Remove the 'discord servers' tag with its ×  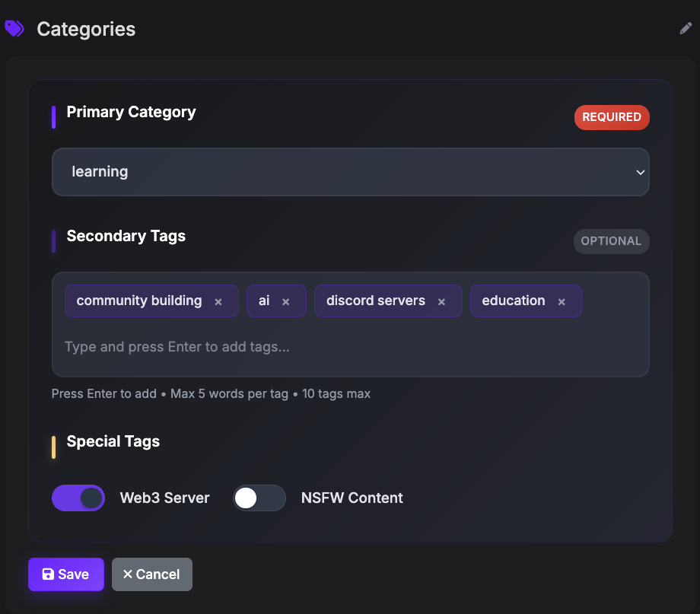tap(441, 301)
